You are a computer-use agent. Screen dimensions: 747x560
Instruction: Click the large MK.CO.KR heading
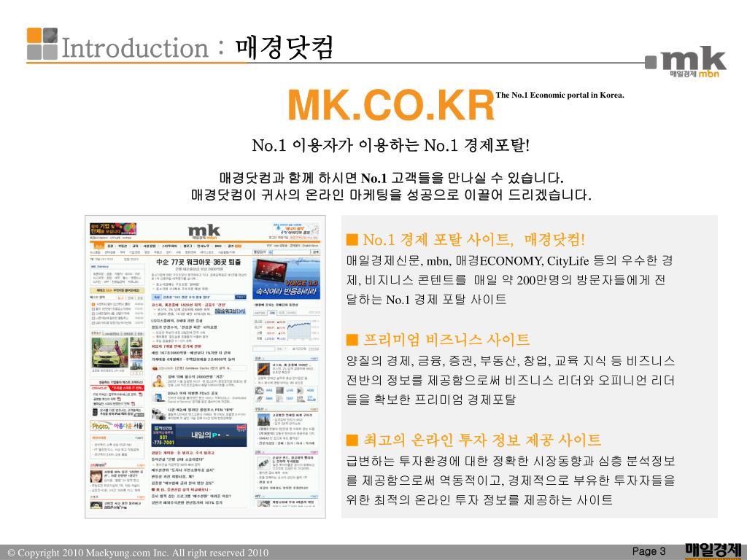[391, 105]
